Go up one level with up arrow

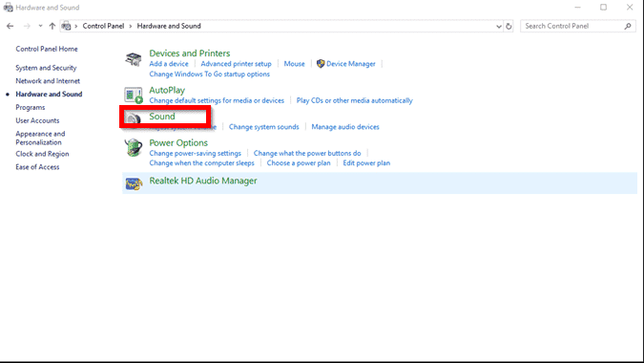click(52, 26)
